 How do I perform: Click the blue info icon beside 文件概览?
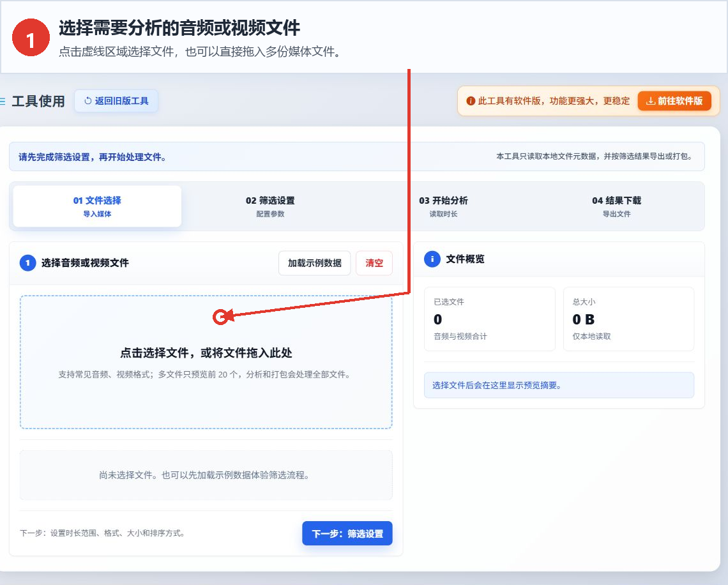coord(432,259)
